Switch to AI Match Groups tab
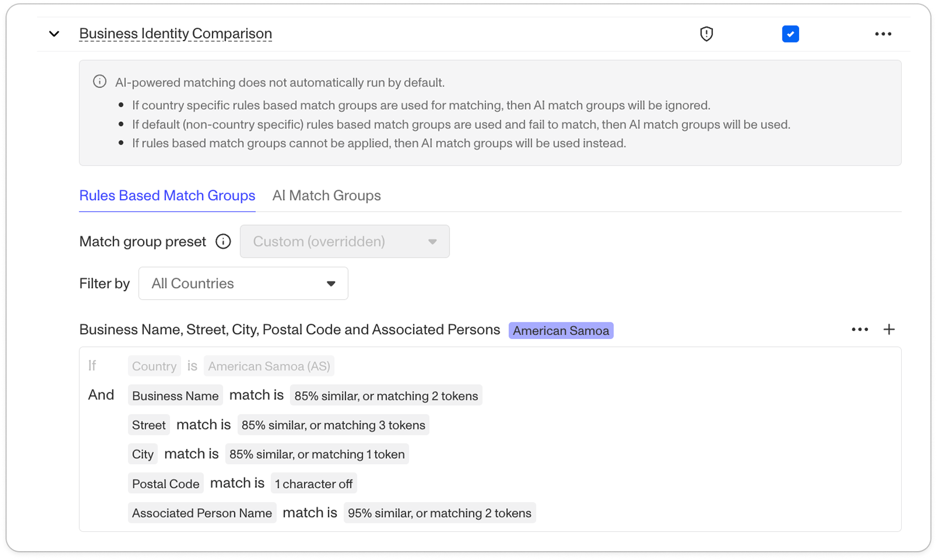Viewport: 937px width, 560px height. click(x=326, y=196)
